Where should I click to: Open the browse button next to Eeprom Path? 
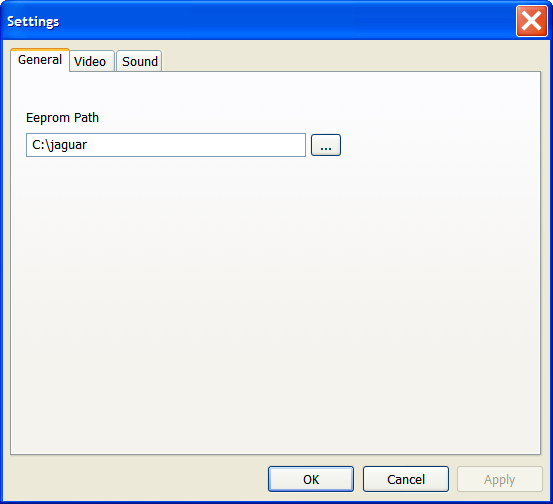coord(326,145)
